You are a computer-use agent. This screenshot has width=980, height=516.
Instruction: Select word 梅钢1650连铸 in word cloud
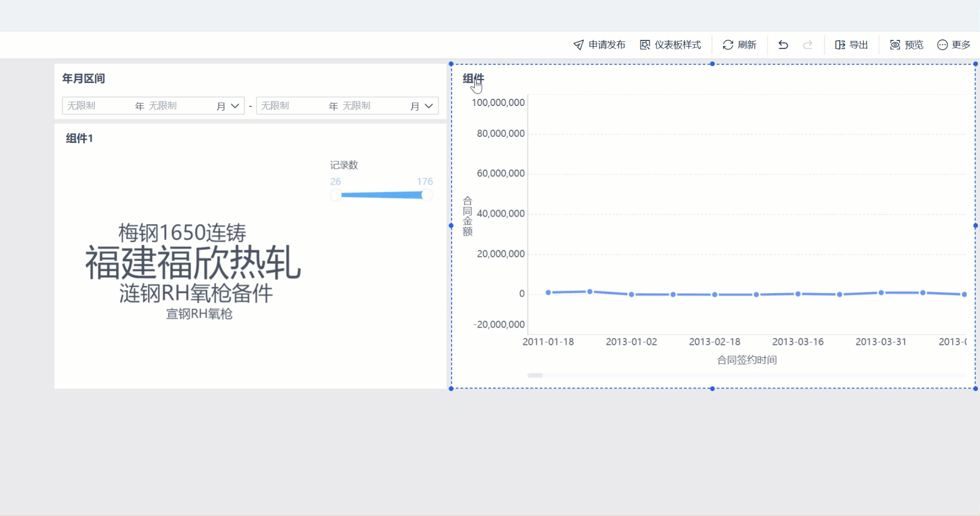pyautogui.click(x=182, y=233)
